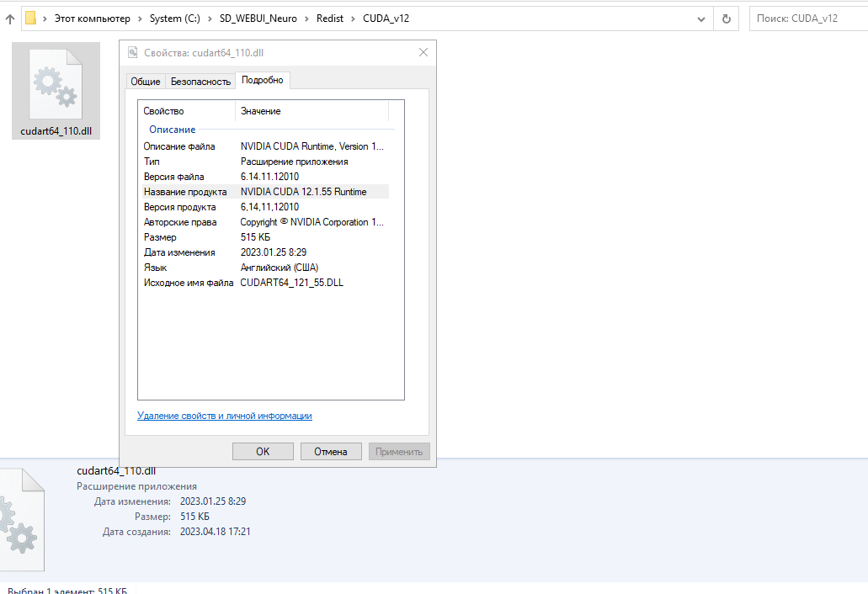Click the large file icon in details pane
This screenshot has height=594, width=868.
pos(22,520)
